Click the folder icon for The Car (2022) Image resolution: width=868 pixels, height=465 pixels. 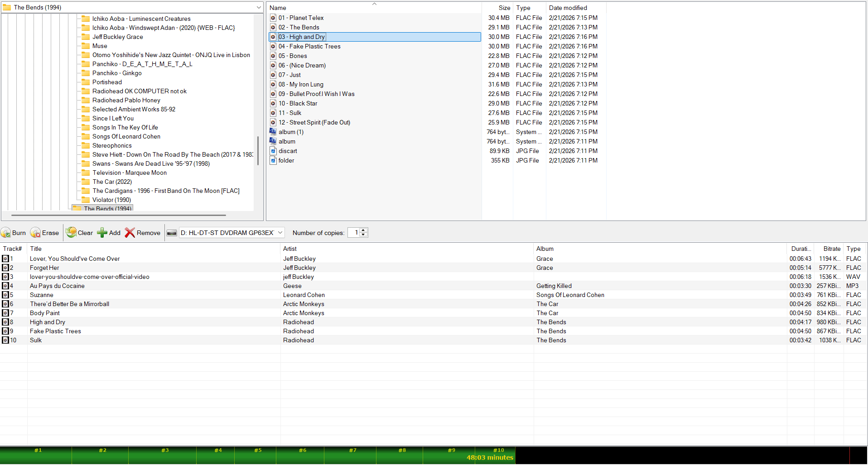[x=86, y=182]
